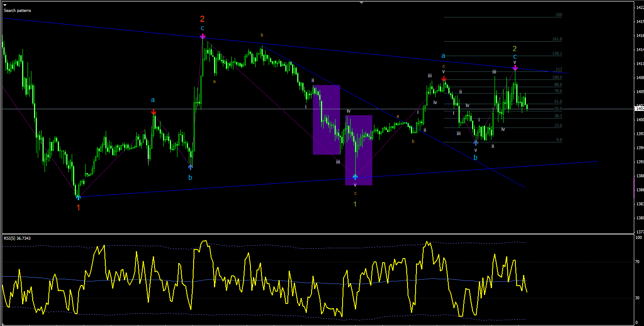The height and width of the screenshot is (326, 644).
Task: Expand the small triangle at top edge
Action: tap(361, 3)
